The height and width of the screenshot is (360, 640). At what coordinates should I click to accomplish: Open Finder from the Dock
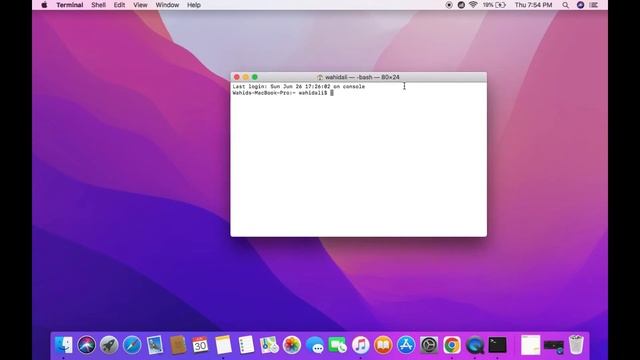(64, 345)
